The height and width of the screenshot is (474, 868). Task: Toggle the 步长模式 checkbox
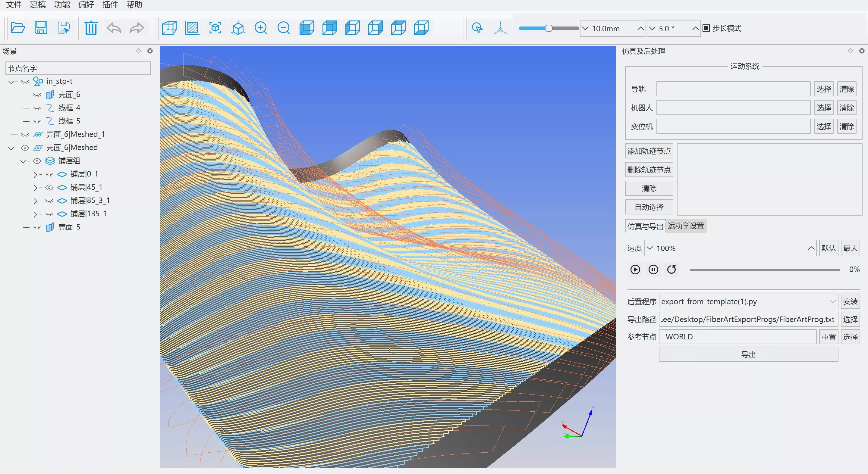coord(706,28)
